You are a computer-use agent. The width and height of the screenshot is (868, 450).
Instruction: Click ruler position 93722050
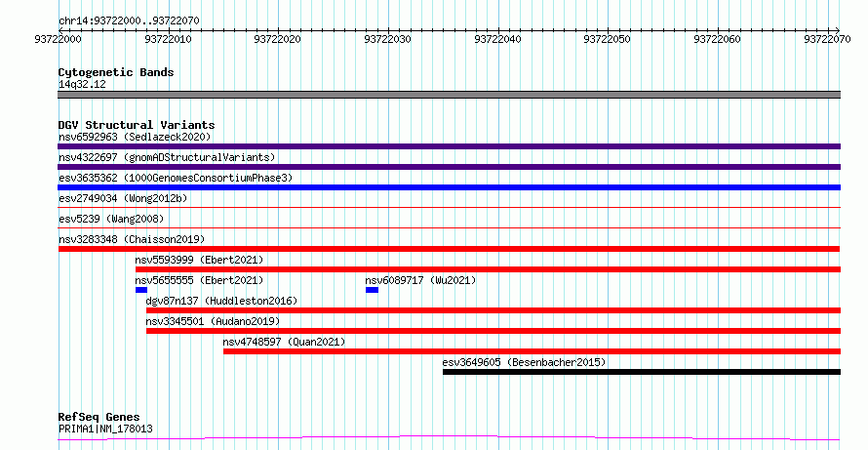607,39
